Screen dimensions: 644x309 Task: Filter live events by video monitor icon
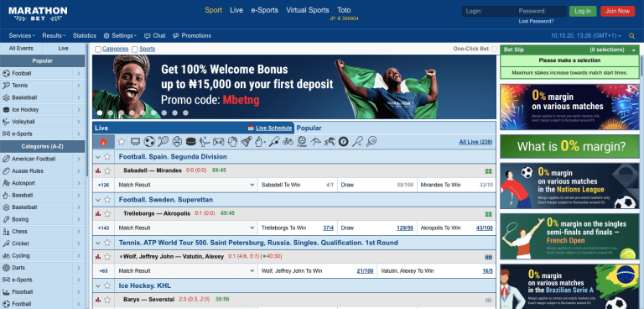click(135, 142)
